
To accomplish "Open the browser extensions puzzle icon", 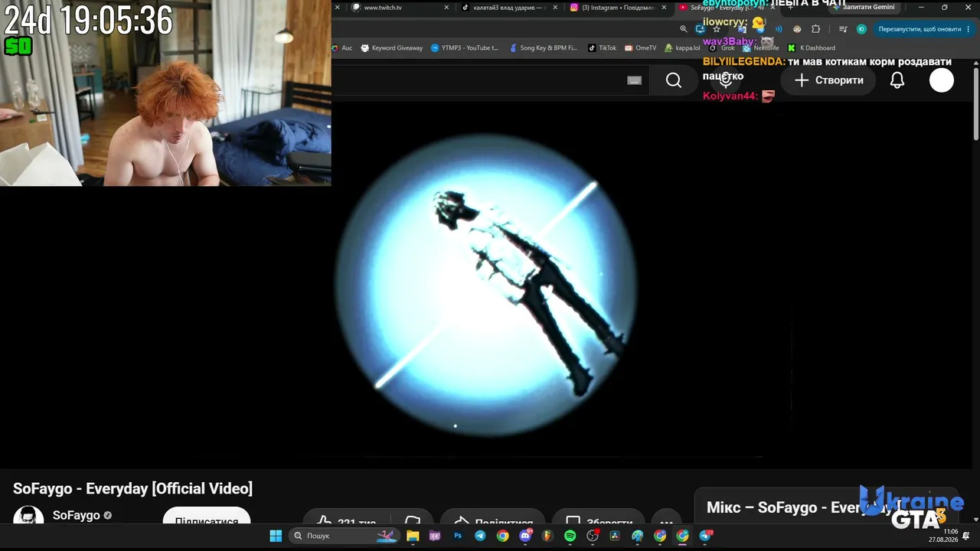I will 816,29.
